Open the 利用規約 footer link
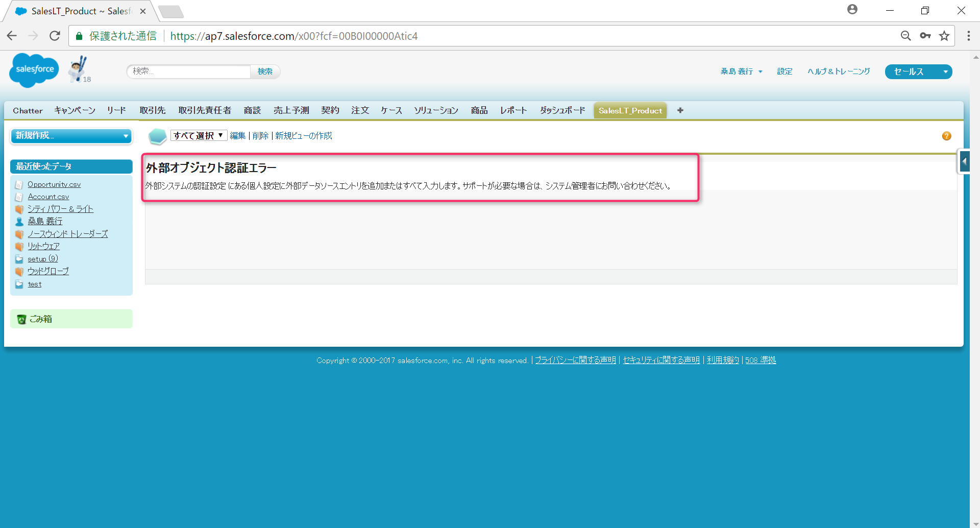980x528 pixels. point(722,359)
